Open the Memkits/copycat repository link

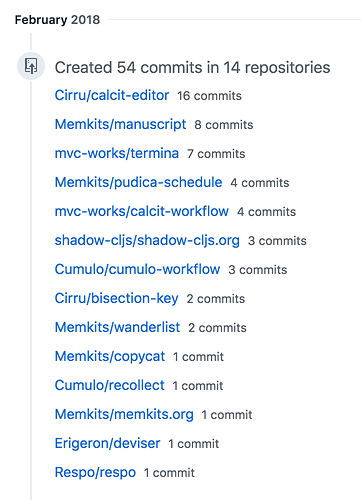coord(110,356)
